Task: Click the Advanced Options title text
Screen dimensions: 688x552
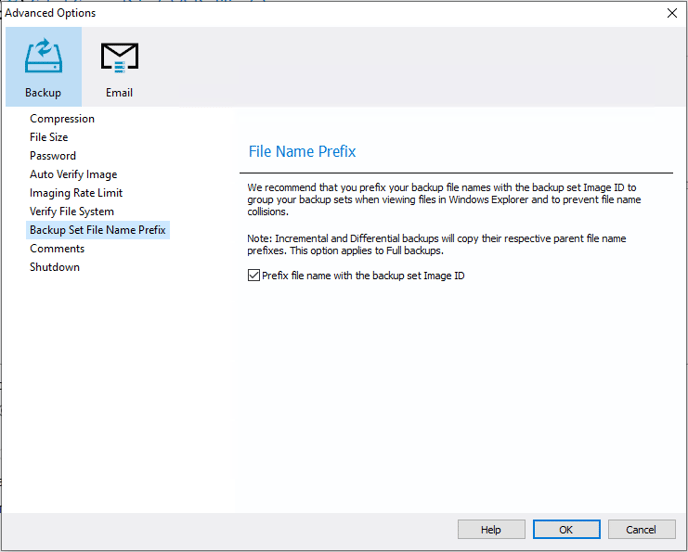Action: (x=50, y=13)
